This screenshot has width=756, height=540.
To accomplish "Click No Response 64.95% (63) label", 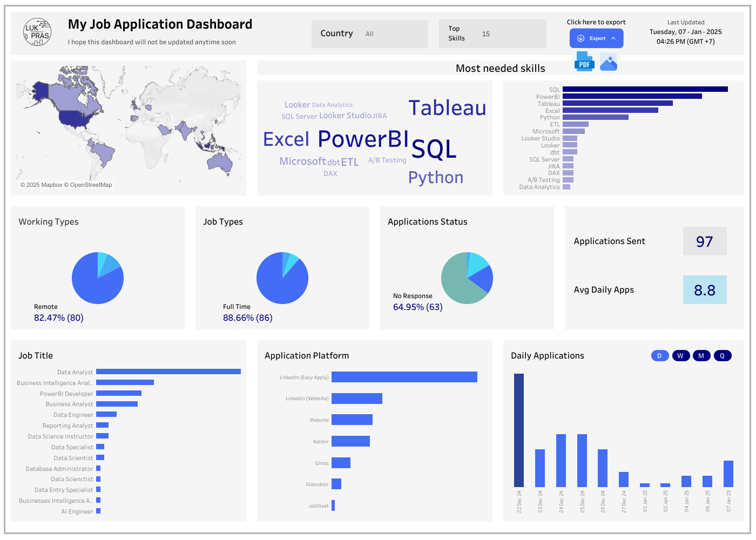I will 418,302.
